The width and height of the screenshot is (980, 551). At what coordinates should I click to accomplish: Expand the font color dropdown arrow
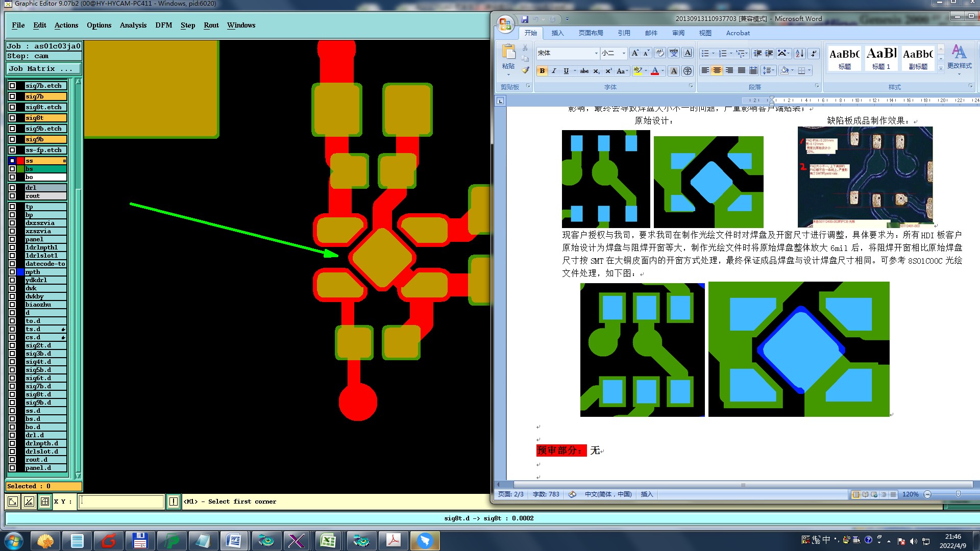pyautogui.click(x=663, y=71)
